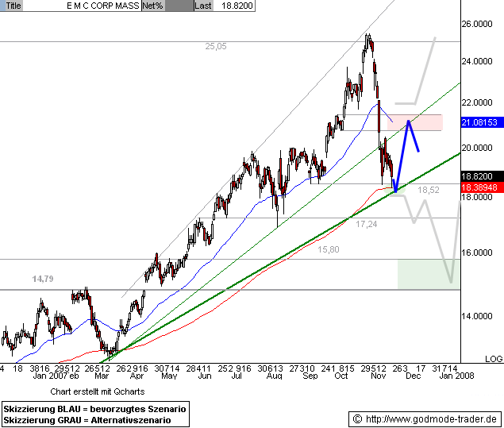
Task: Click the Aug month axis label
Action: coord(274,376)
